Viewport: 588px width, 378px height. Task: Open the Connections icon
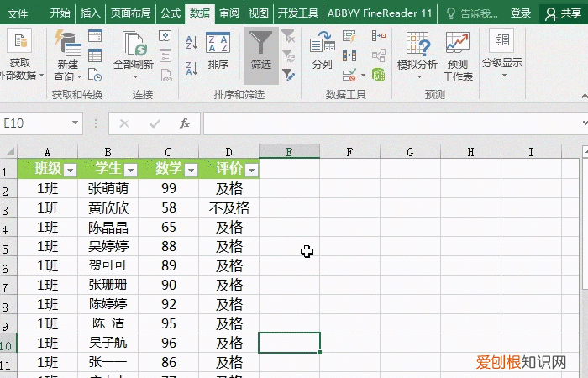165,36
